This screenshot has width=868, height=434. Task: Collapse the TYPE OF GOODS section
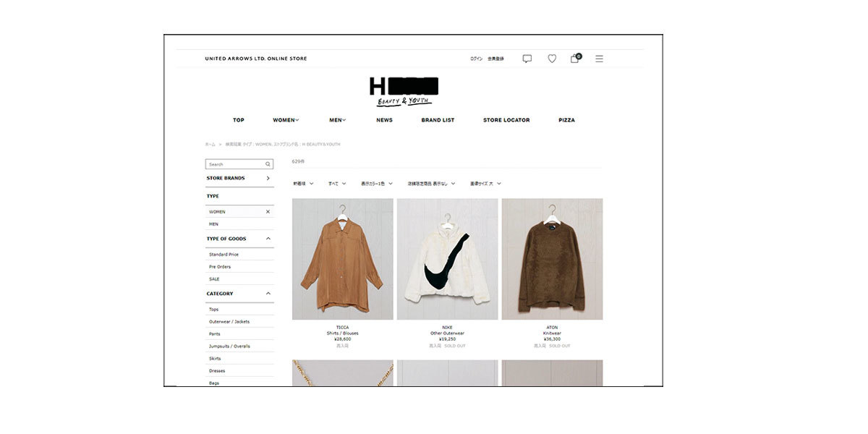268,239
